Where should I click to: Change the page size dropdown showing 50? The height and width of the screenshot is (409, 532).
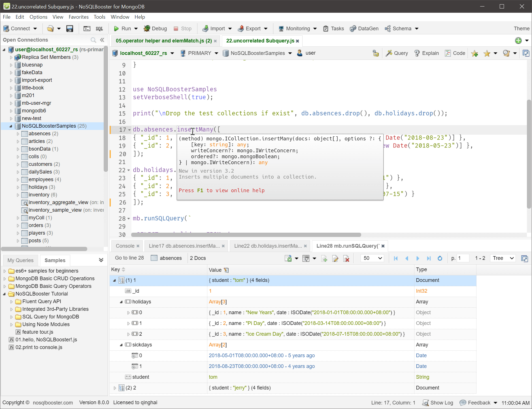(372, 258)
